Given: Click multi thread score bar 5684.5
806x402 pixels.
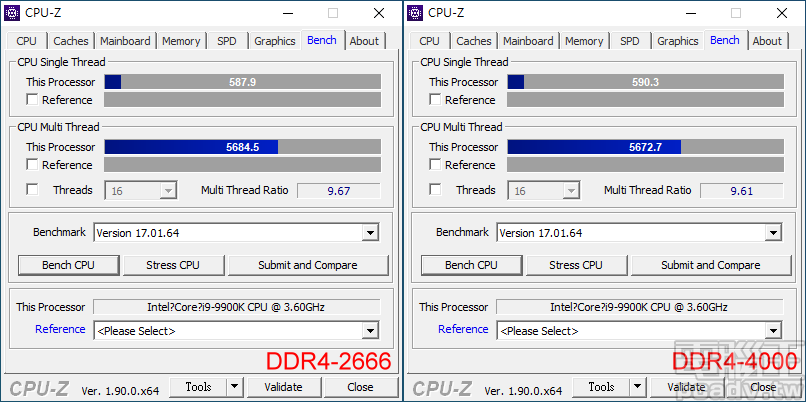Looking at the screenshot, I should (243, 147).
